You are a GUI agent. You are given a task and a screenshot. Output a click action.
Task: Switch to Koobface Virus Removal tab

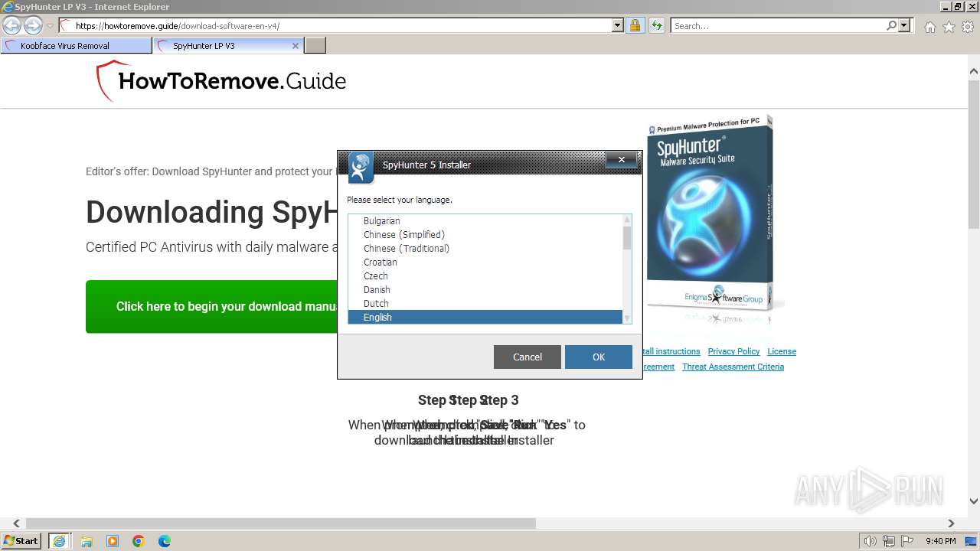coord(76,46)
